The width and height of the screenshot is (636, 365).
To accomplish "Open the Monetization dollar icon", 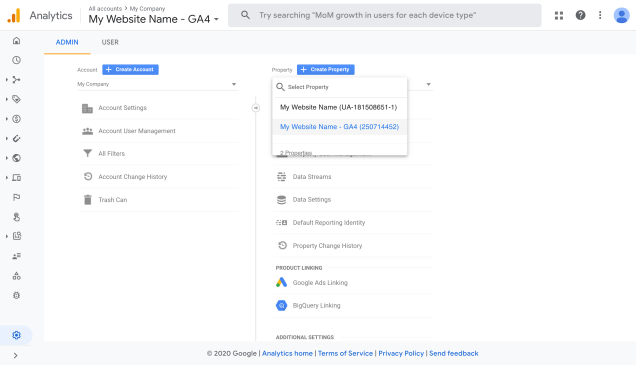I will tap(16, 119).
